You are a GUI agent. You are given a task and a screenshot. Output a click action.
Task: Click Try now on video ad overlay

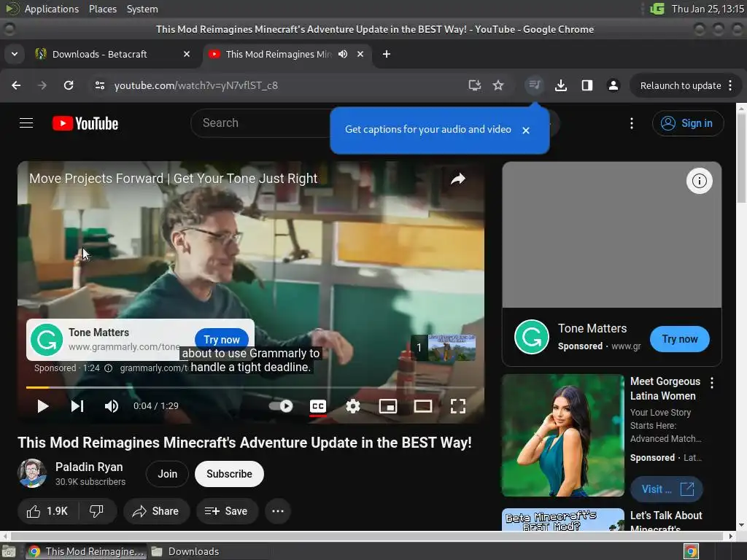click(x=222, y=339)
